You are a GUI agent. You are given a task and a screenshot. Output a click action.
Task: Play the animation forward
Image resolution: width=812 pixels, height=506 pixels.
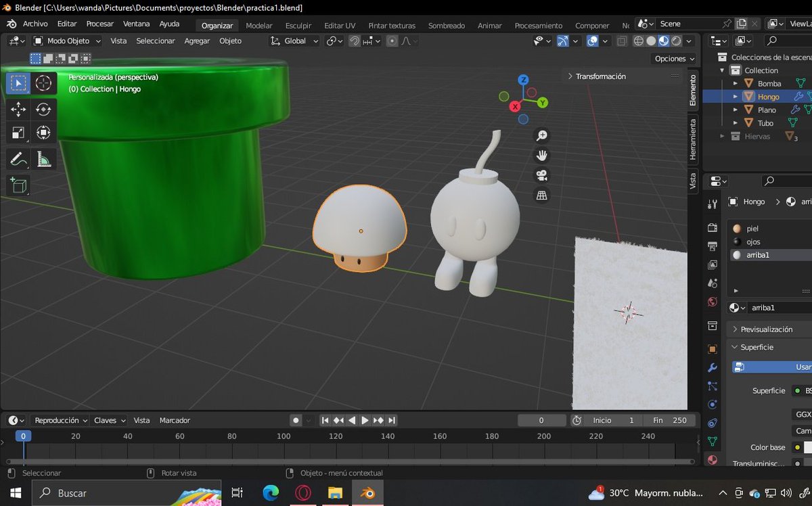point(365,420)
